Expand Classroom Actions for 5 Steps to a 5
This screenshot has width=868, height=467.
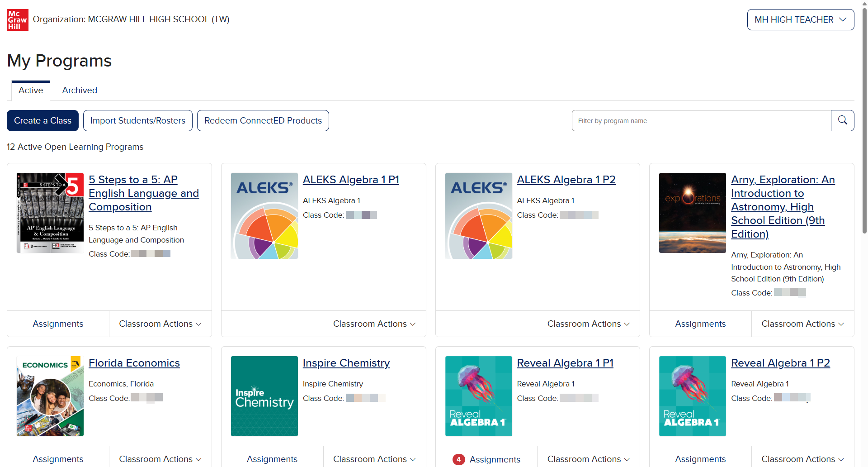[x=160, y=324]
